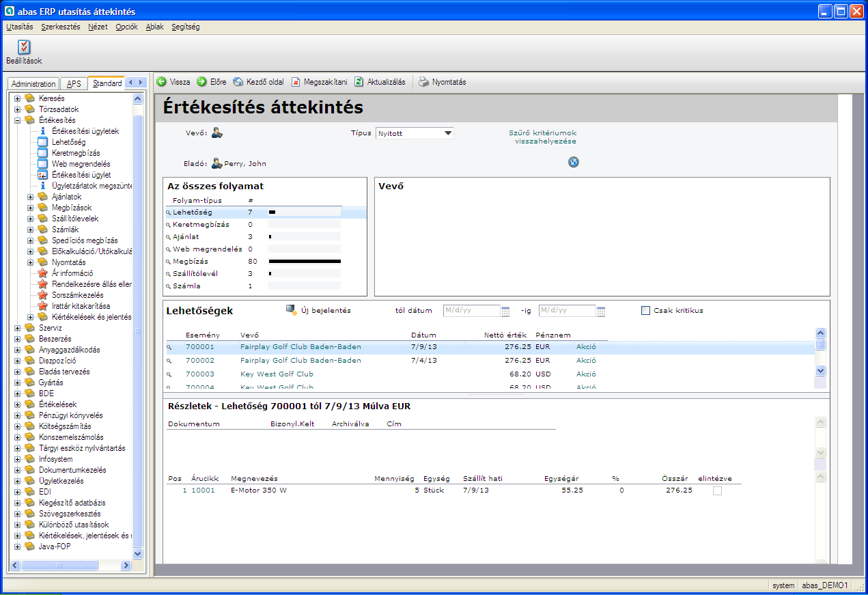Viewport: 868px width, 595px height.
Task: Open the Ablak menu
Action: 155,27
